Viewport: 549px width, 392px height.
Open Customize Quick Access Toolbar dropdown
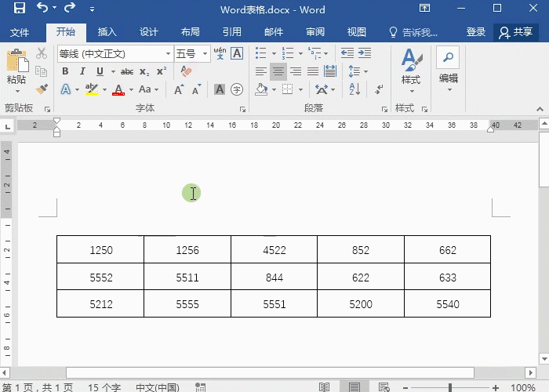(x=92, y=9)
